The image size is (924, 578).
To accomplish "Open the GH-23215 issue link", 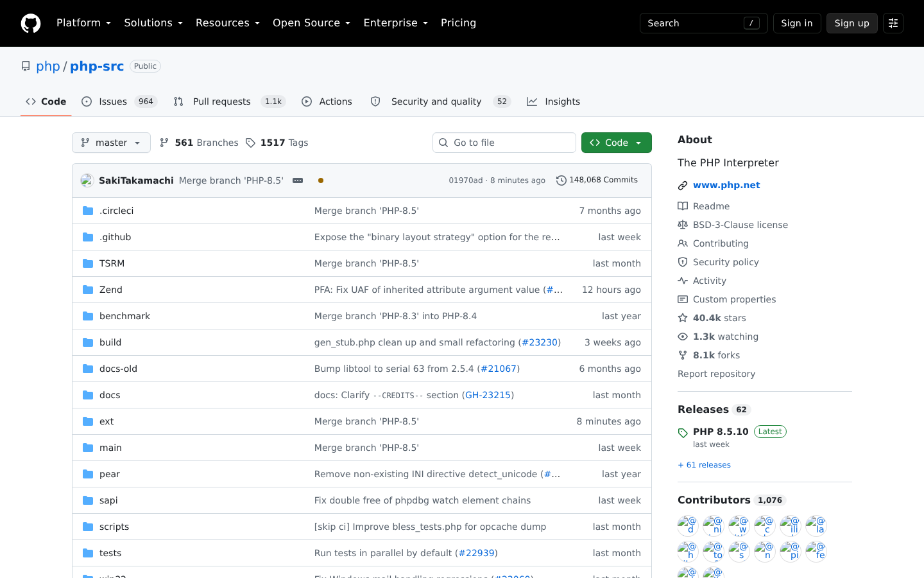I will [488, 395].
